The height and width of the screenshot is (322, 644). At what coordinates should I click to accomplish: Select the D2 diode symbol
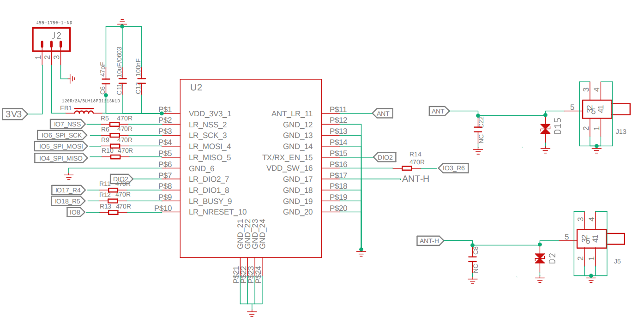pos(540,258)
